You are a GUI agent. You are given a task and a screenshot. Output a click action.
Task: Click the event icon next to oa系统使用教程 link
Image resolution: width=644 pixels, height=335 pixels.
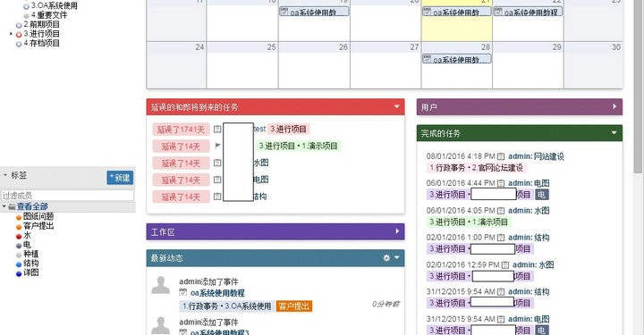183,292
